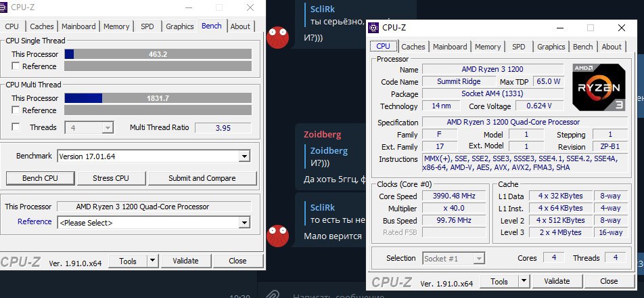Click the paperclip attach icon in chat
Screen dimensions: 644x298
tap(271, 295)
